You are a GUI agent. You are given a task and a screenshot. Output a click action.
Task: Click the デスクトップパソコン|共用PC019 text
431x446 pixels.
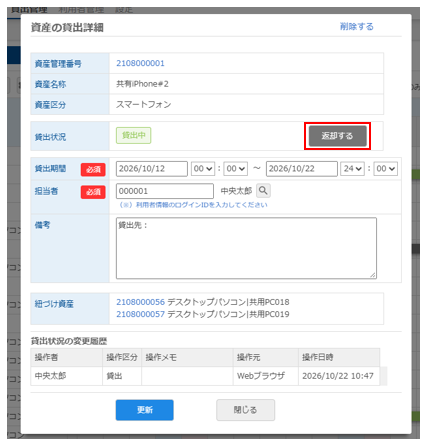228,314
